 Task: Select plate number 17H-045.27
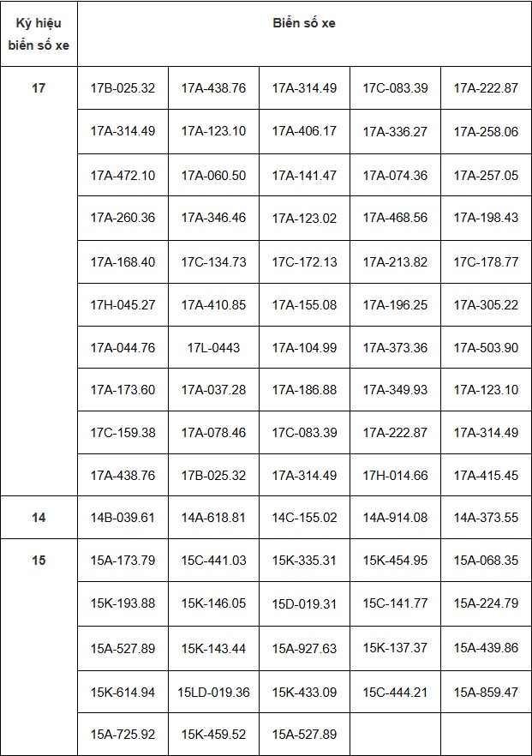123,304
